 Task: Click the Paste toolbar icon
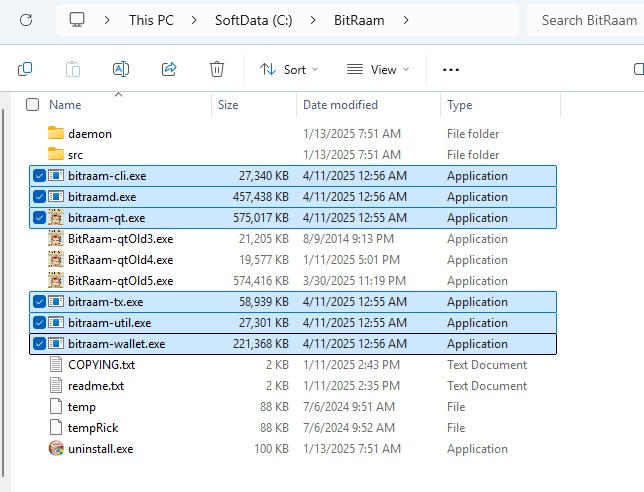pyautogui.click(x=73, y=69)
